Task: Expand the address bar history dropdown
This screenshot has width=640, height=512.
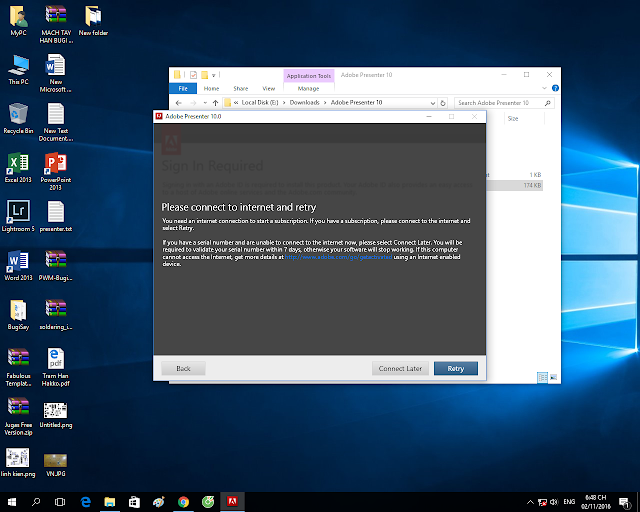Action: tap(433, 103)
